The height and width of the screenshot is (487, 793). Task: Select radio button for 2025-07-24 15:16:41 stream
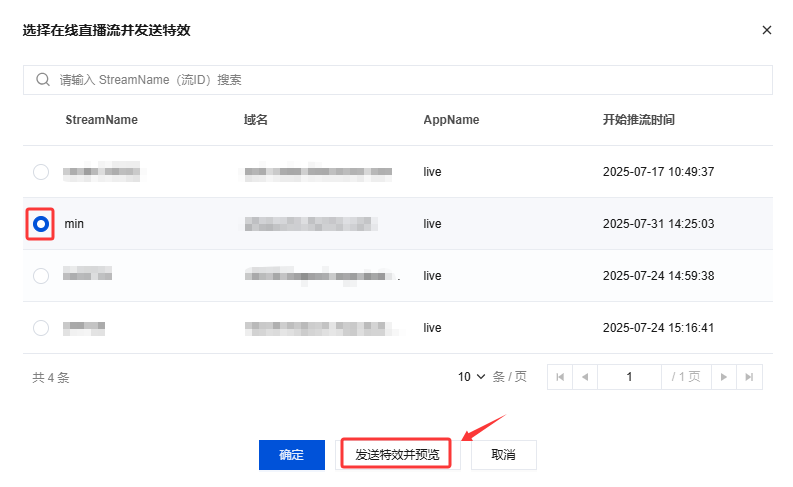41,328
